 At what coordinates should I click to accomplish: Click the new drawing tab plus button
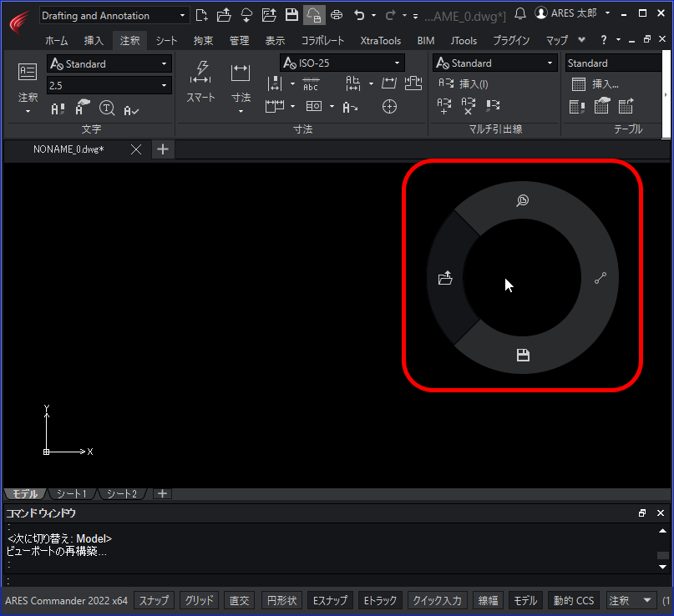pos(163,149)
